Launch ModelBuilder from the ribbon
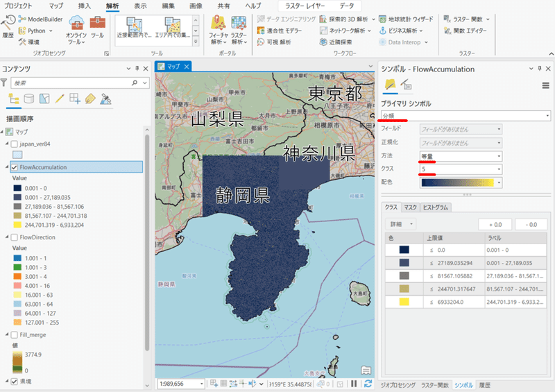Viewport: 555px width, 392px height. (40, 19)
